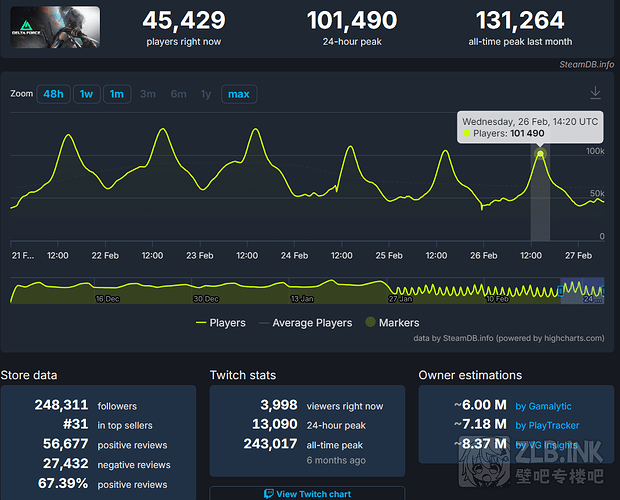Toggle the Average Players legend item

312,323
